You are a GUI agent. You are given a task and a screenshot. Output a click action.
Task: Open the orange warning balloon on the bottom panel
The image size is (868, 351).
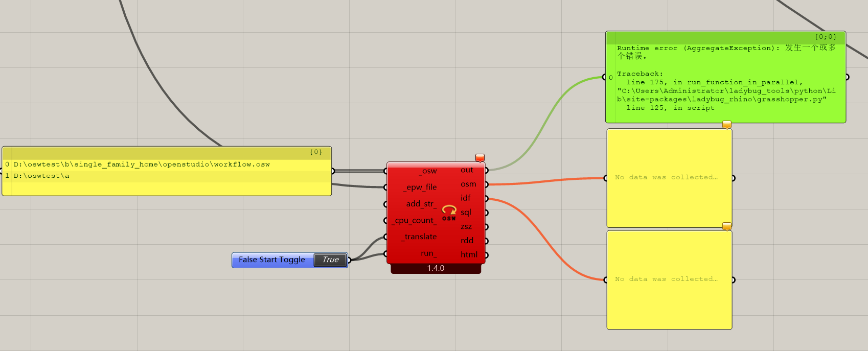pos(727,226)
